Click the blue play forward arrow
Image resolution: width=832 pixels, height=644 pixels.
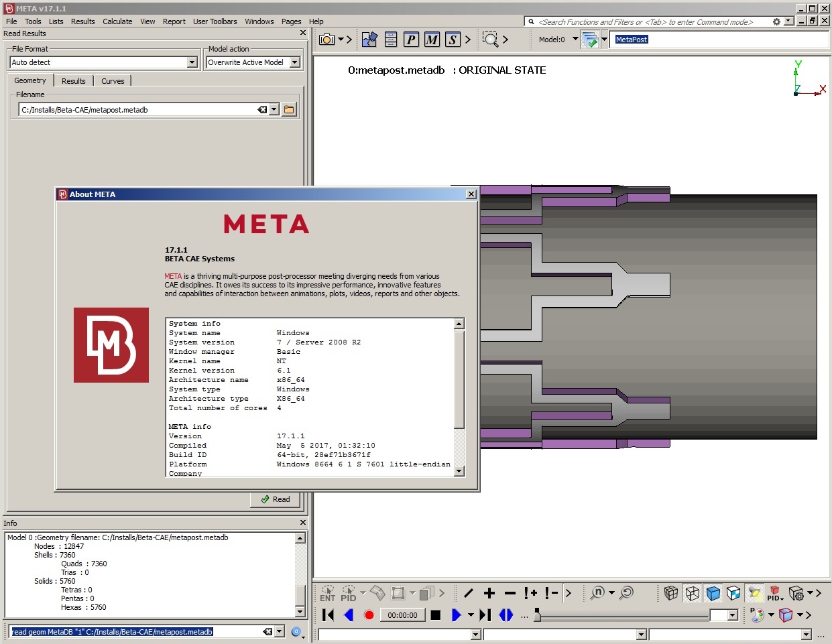tap(456, 615)
